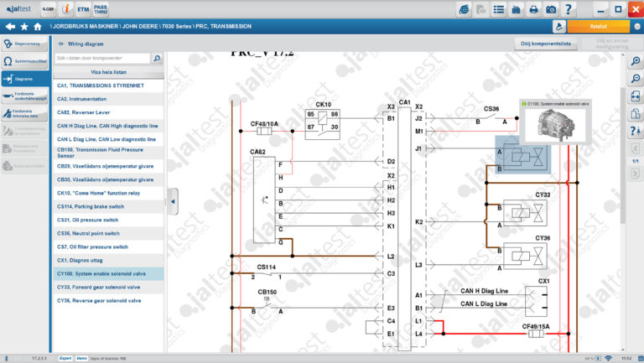Click CY100 component thumbnail image in diagram
The height and width of the screenshot is (363, 644).
point(556,125)
